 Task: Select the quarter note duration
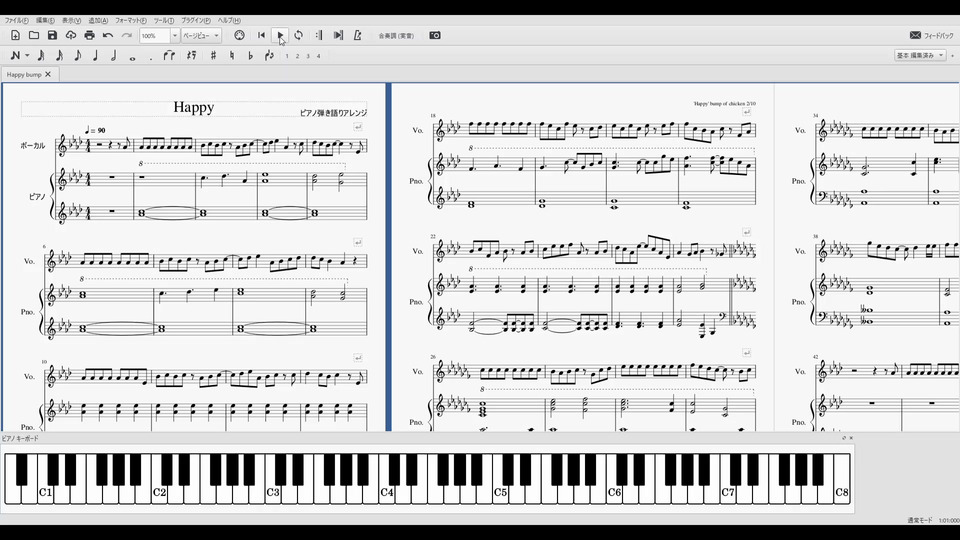click(96, 56)
